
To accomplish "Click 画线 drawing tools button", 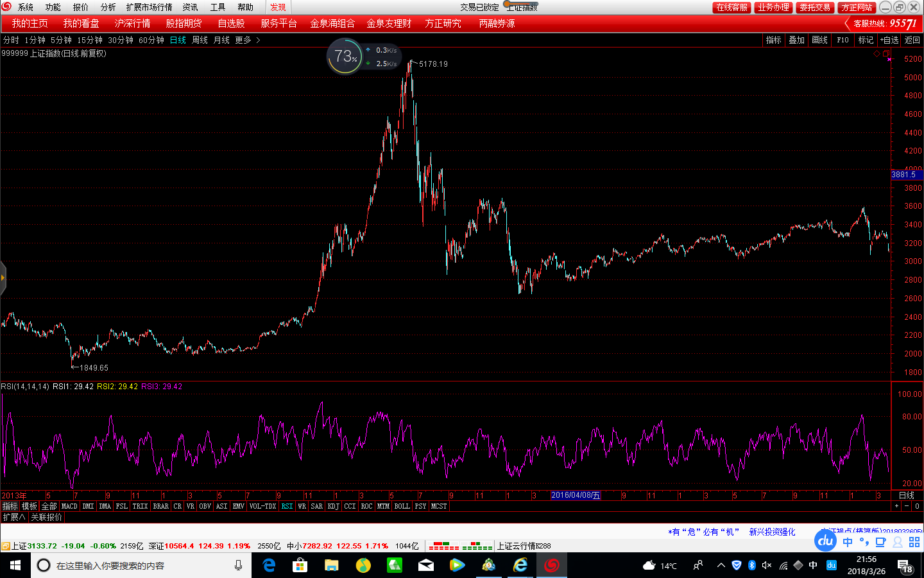I will pos(819,40).
